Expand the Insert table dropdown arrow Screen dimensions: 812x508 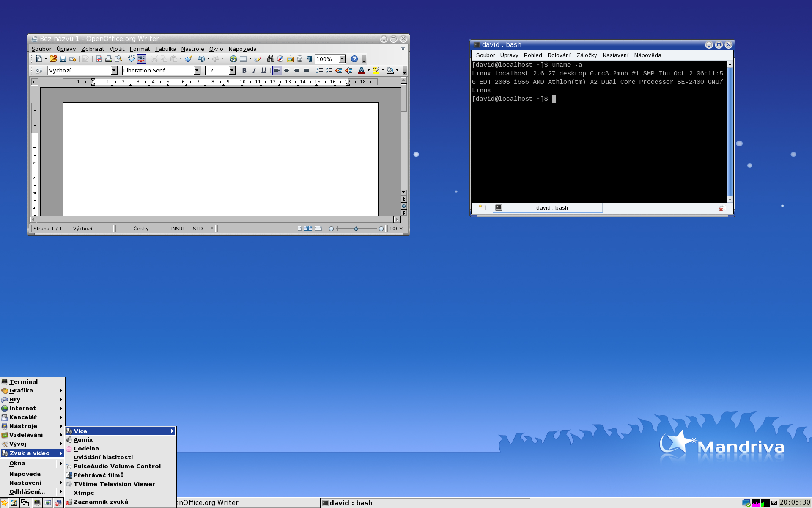point(250,59)
